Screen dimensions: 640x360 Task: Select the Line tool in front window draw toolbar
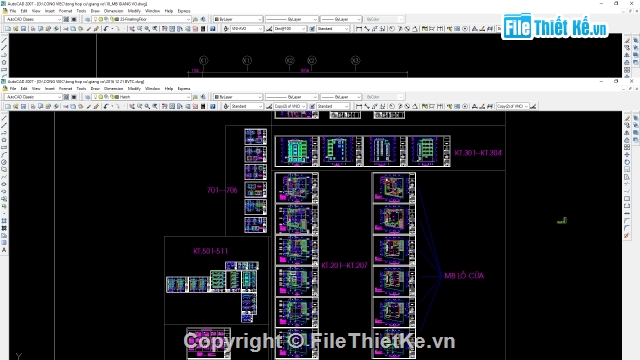[4, 118]
